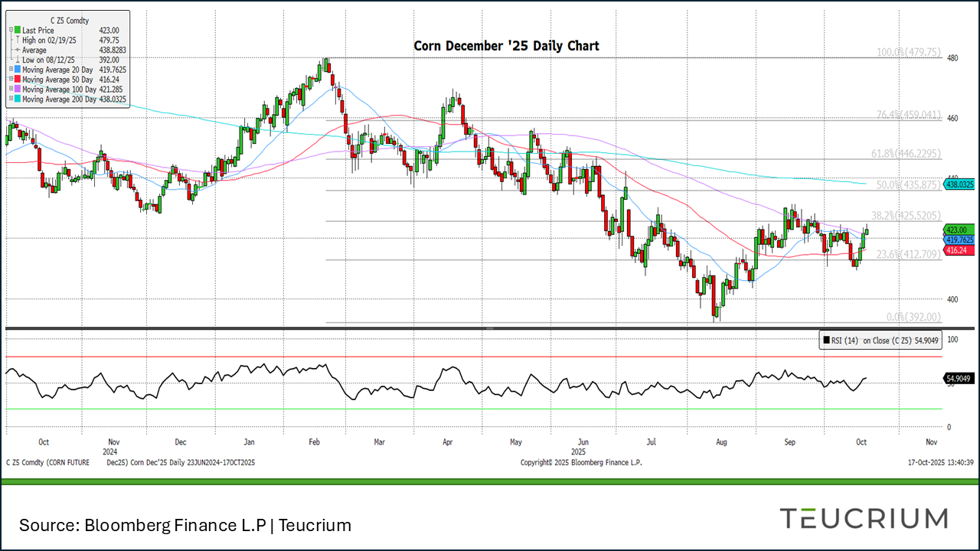This screenshot has width=980, height=551.
Task: Click the 38.2% Fibonacci retracement label
Action: point(906,215)
